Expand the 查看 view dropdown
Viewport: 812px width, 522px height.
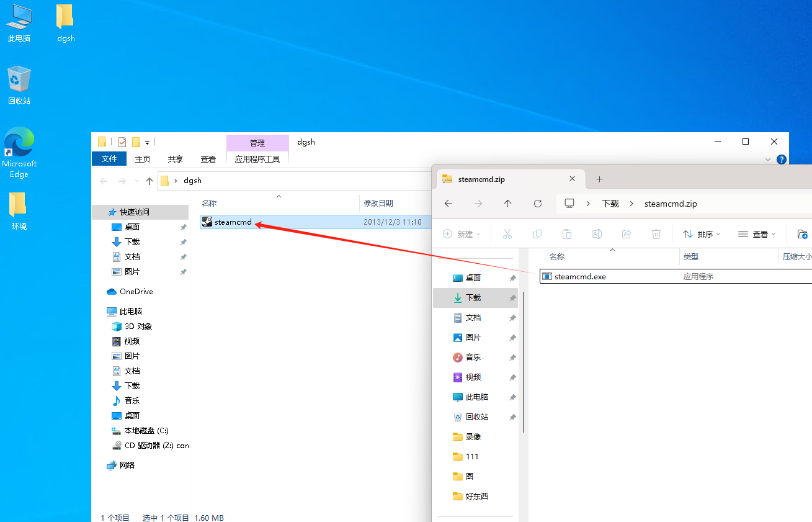[x=757, y=234]
